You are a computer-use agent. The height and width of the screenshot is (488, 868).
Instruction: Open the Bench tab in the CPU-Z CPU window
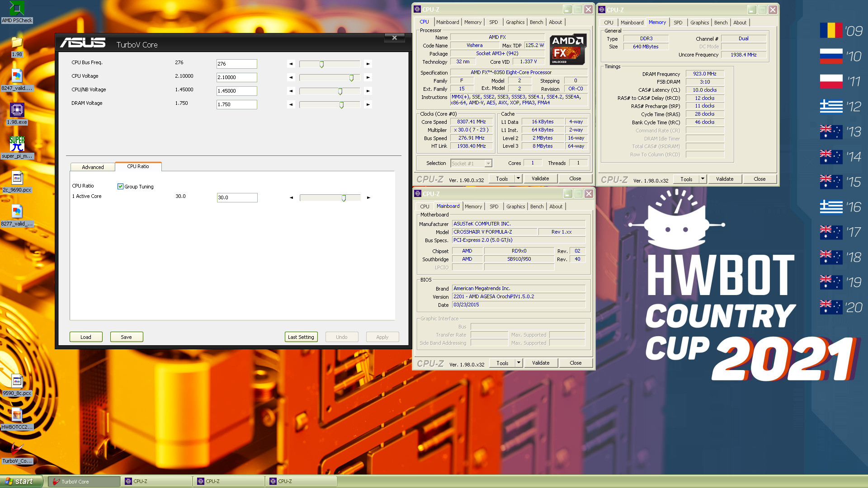(537, 22)
